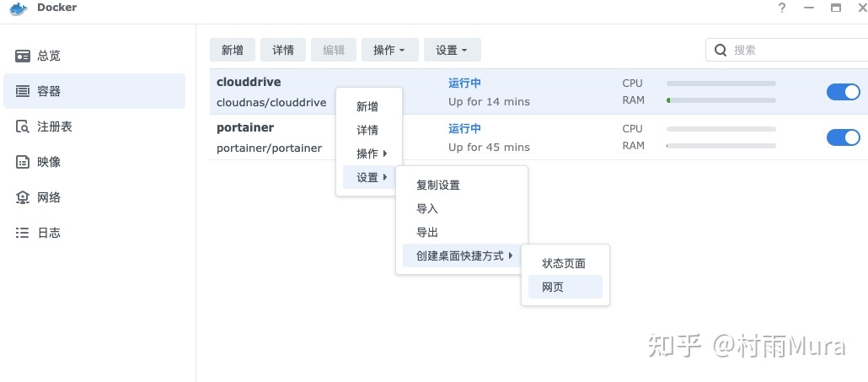
Task: Open the 设置 dropdown in the toolbar
Action: tap(452, 50)
